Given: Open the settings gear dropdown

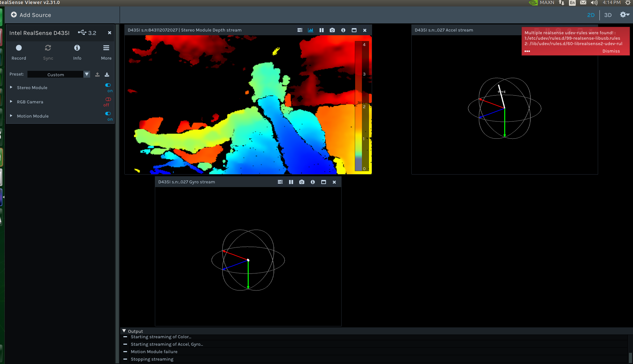Looking at the screenshot, I should (x=625, y=15).
